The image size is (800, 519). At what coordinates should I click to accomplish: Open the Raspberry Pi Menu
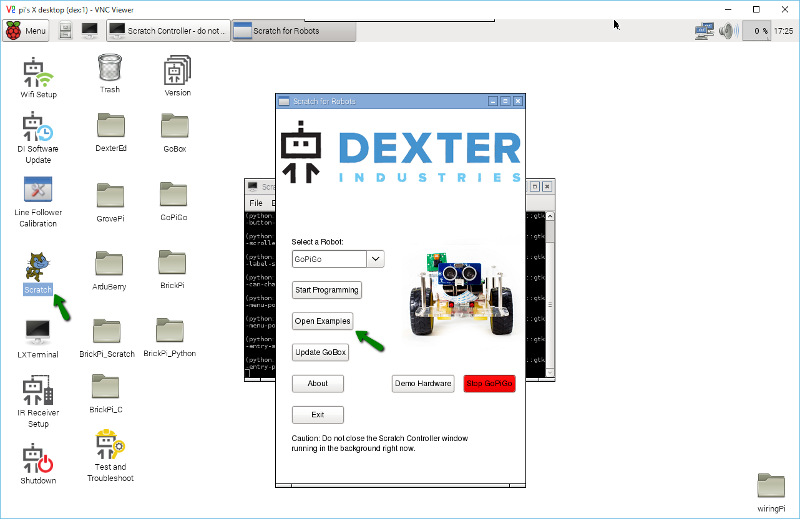point(26,31)
